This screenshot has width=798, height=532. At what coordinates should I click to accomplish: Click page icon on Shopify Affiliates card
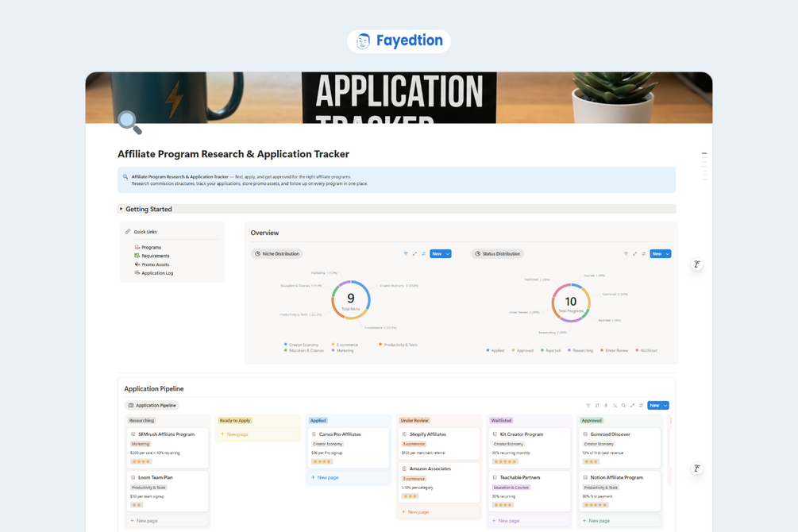pos(404,434)
